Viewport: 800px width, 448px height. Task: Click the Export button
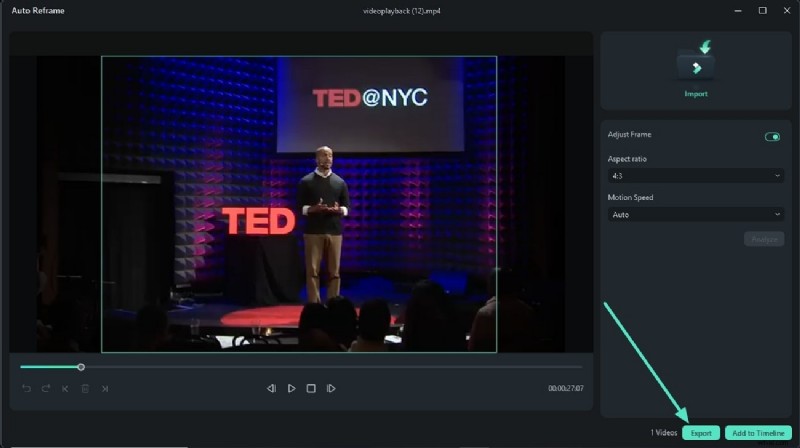[x=700, y=433]
